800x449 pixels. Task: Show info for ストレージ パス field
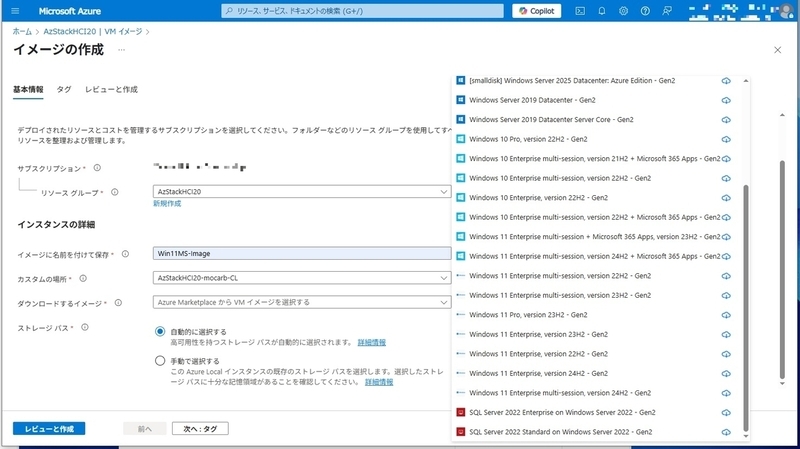(85, 328)
